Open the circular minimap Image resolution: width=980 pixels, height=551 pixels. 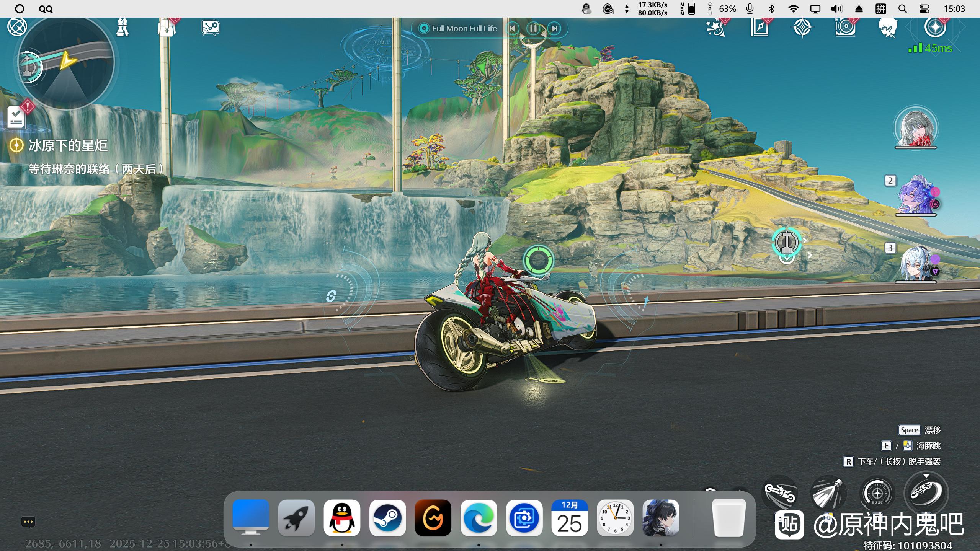pos(66,63)
